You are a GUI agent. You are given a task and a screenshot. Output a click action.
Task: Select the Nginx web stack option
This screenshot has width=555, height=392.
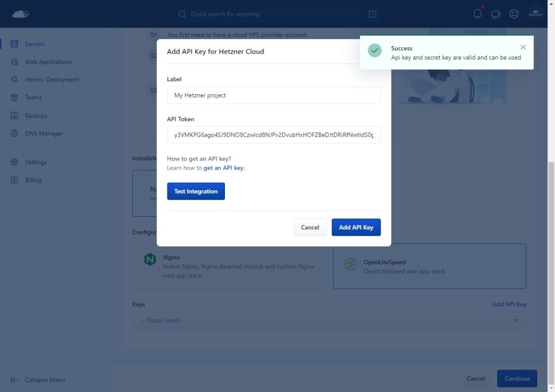tap(229, 266)
